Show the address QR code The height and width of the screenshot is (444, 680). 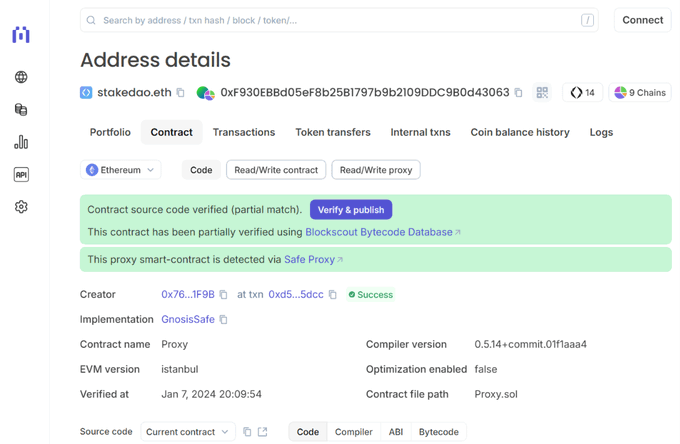pos(542,92)
